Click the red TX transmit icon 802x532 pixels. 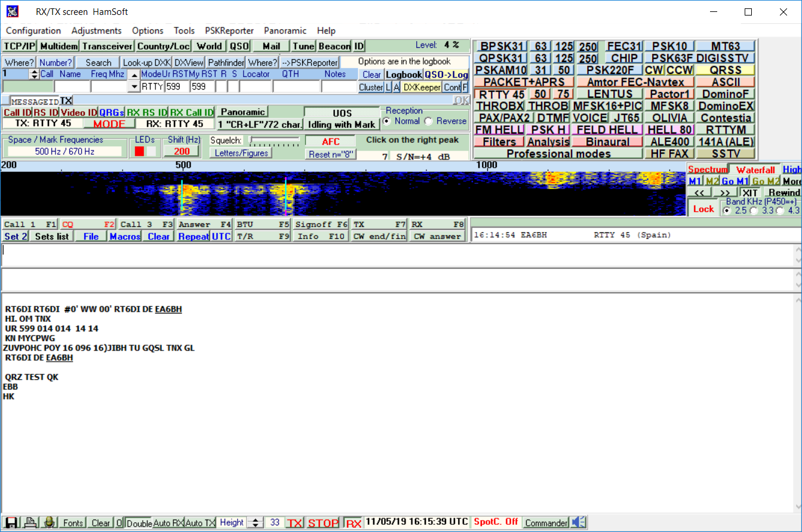(x=294, y=522)
